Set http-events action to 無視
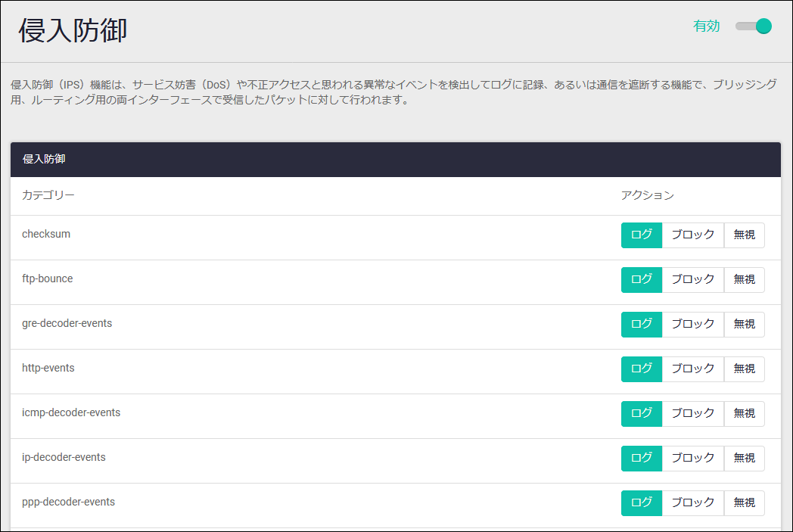This screenshot has height=532, width=793. 744,369
